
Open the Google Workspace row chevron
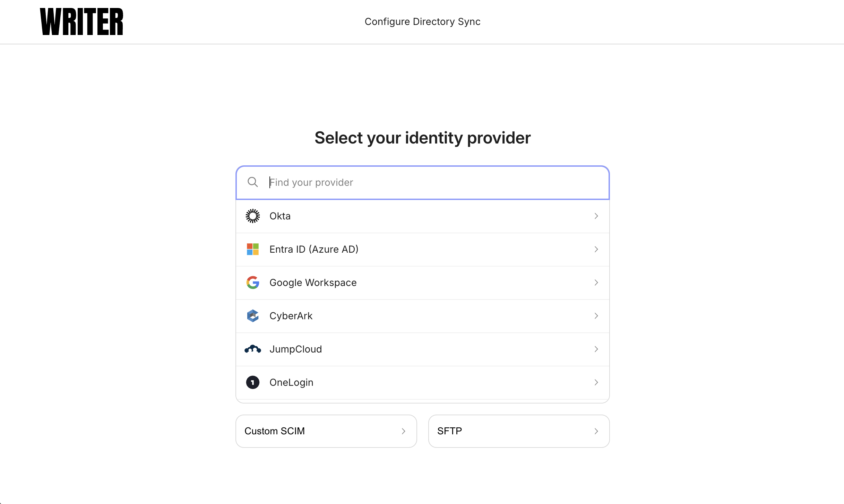point(596,283)
